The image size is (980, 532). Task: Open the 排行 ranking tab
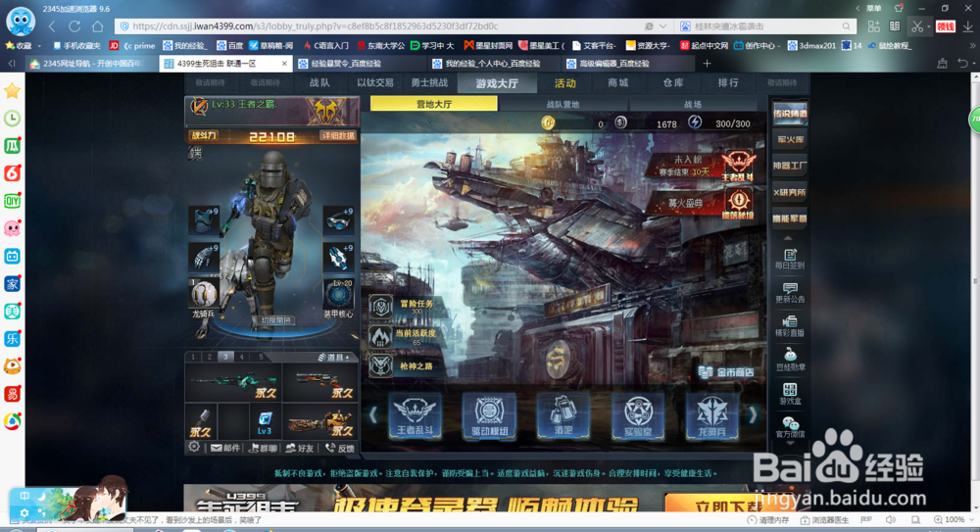(728, 83)
